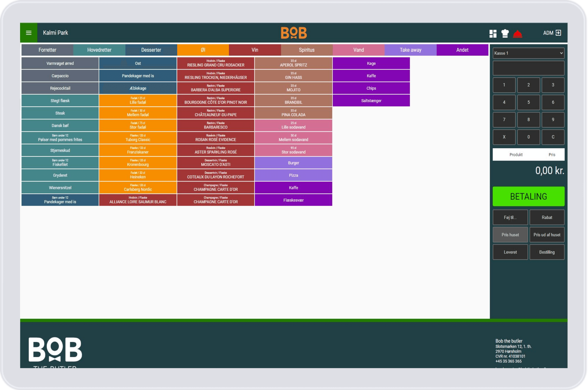Add PINA COLADA cocktail
This screenshot has width=588, height=390.
(294, 113)
